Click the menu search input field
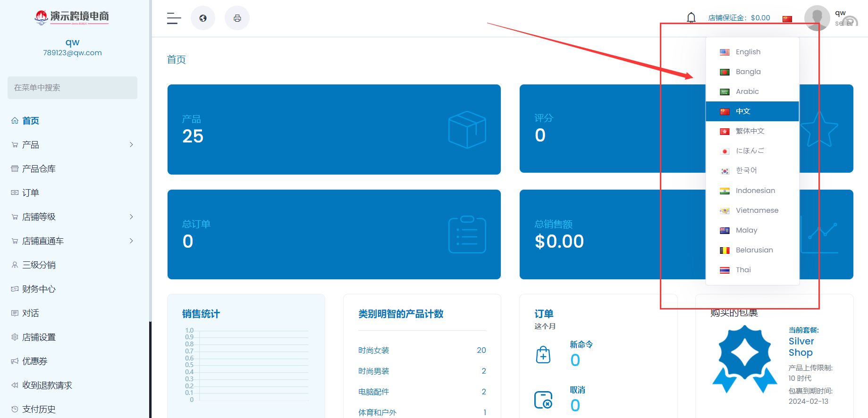868x418 pixels. click(72, 88)
